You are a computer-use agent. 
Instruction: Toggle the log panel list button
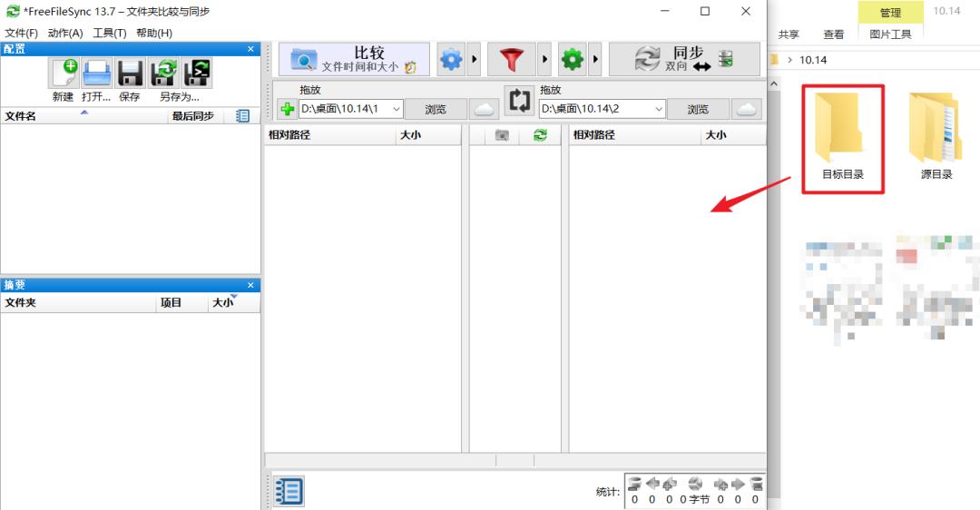click(x=289, y=491)
